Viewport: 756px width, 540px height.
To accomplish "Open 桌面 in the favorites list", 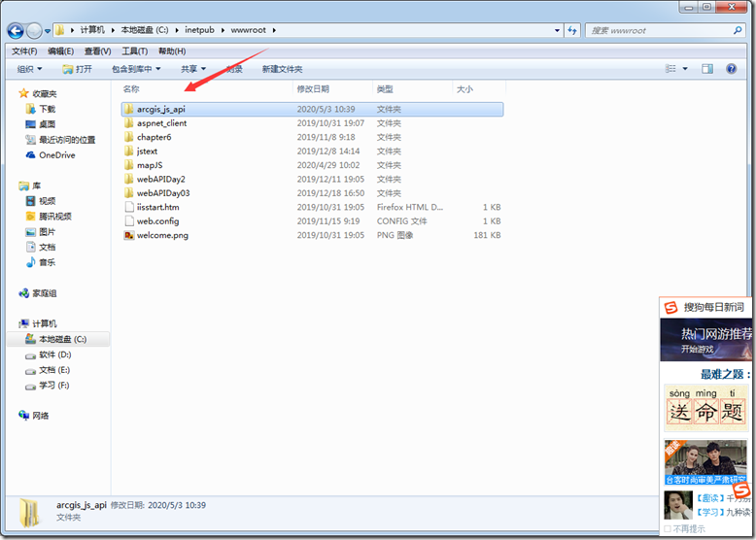I will click(x=41, y=124).
